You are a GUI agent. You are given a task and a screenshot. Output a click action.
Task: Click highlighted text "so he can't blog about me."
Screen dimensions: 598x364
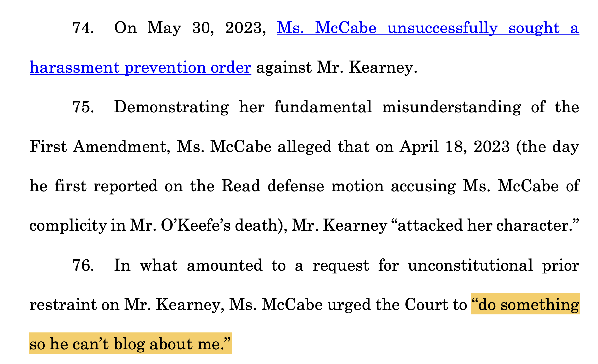[x=130, y=344]
